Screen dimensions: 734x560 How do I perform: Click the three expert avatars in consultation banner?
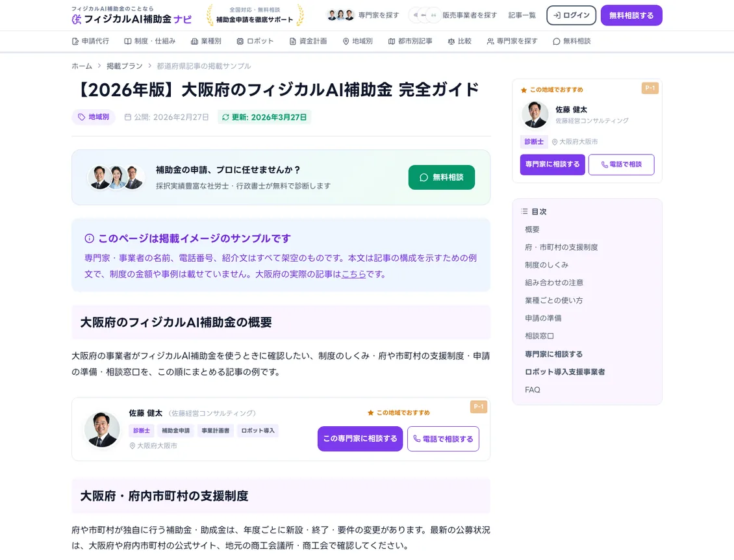(x=116, y=177)
